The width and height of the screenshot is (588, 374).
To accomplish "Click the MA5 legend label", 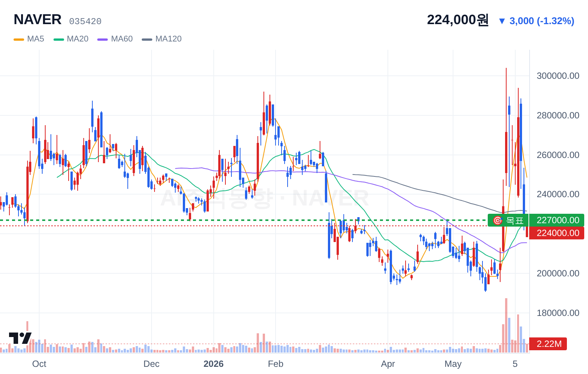I will tap(35, 39).
